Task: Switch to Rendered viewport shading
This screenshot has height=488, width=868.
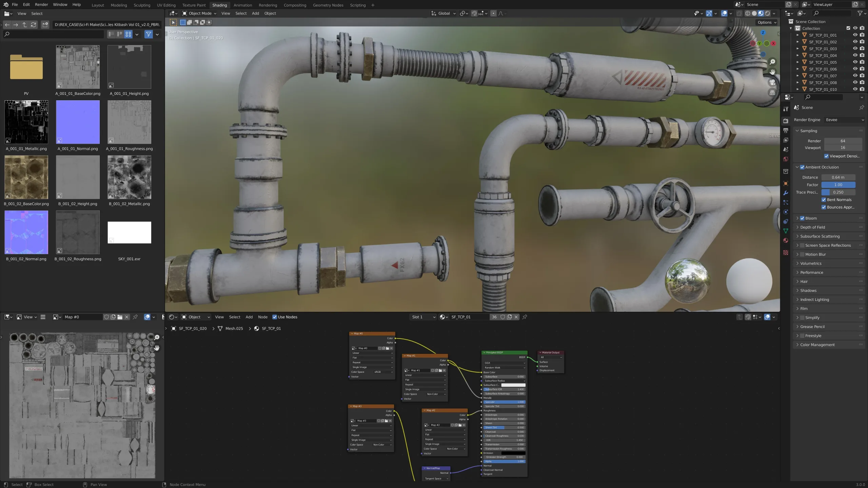Action: 768,13
